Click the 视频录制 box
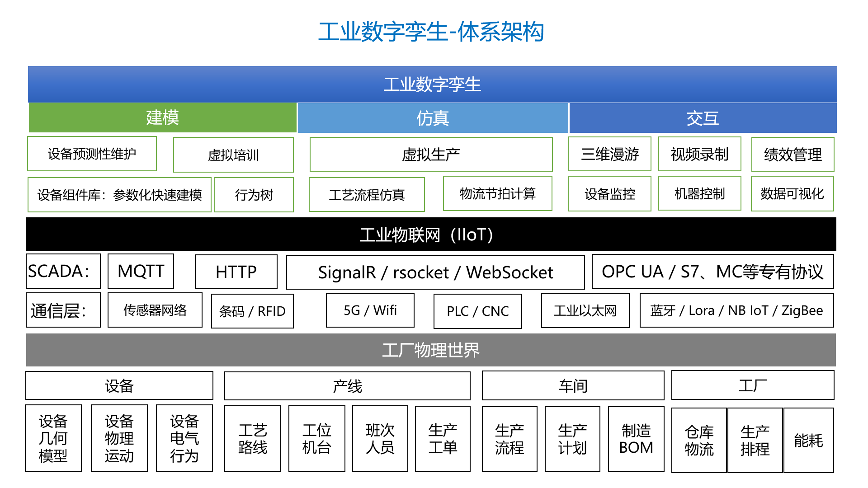 [699, 154]
